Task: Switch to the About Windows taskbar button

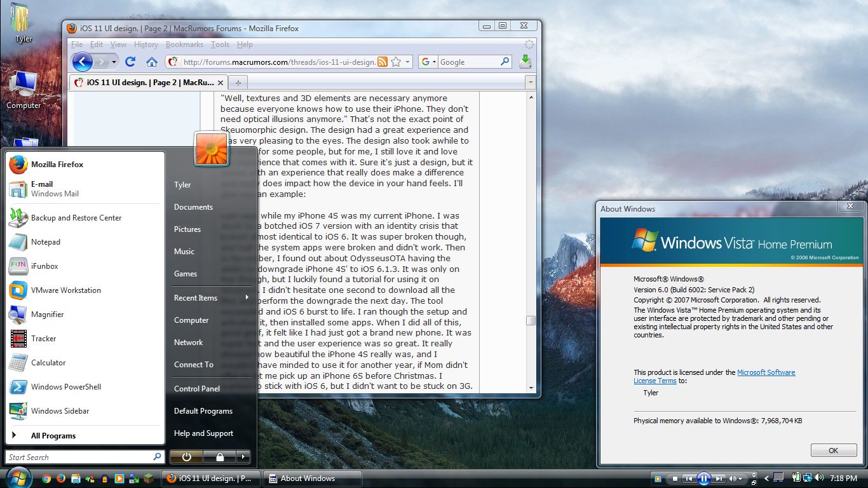Action: tap(312, 478)
